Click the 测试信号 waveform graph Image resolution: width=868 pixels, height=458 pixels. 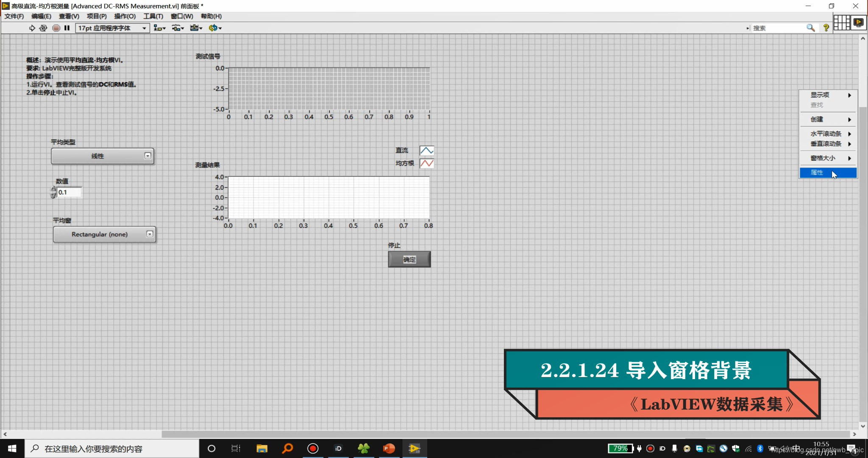(x=329, y=89)
